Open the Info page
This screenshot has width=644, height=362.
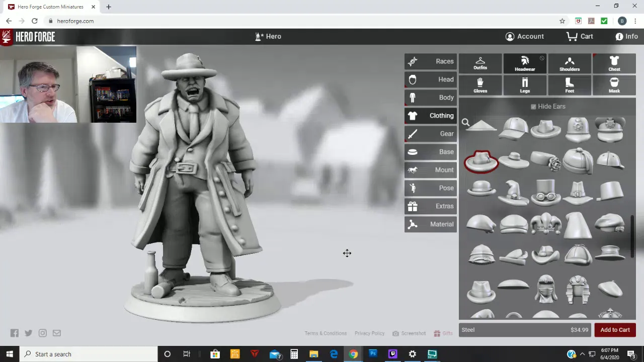click(626, 36)
